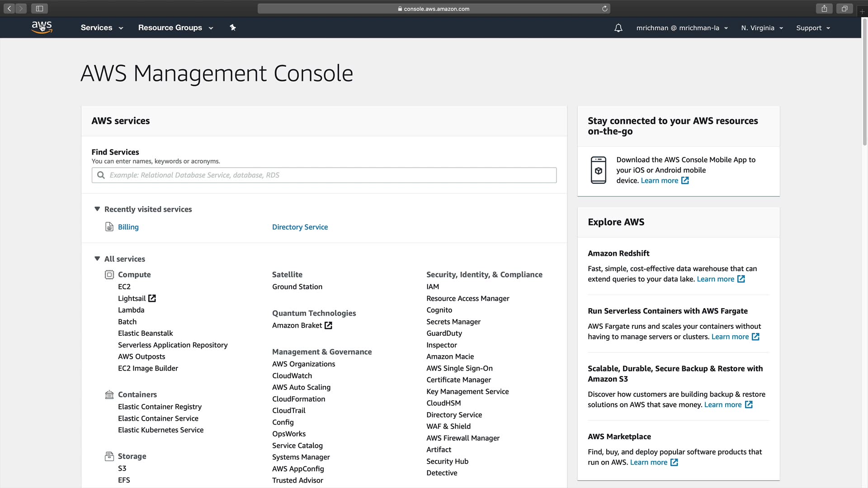This screenshot has width=868, height=488.
Task: Collapse the All services section
Action: tap(97, 258)
